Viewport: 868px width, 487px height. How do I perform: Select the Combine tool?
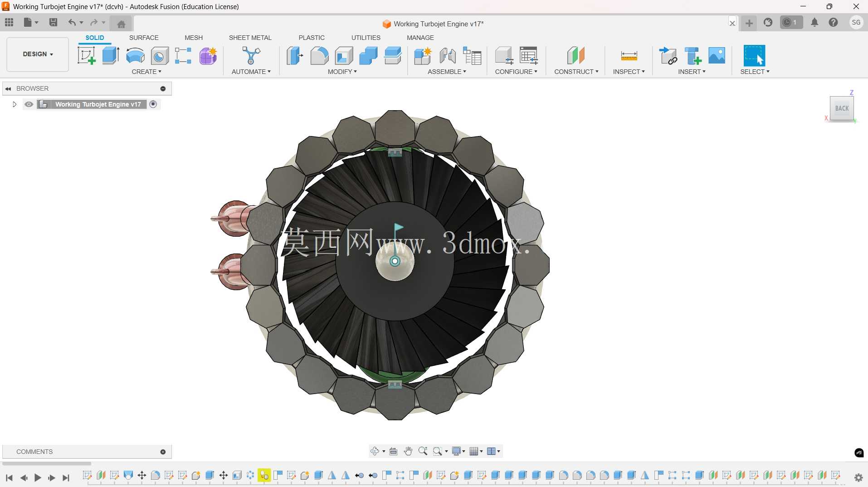[x=368, y=56]
